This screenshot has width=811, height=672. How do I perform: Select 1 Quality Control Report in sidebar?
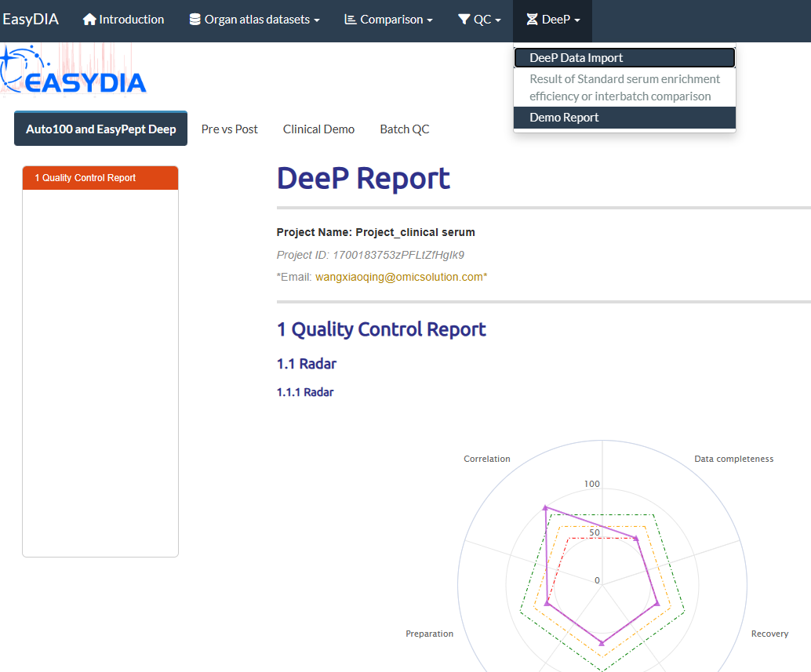[x=85, y=178]
